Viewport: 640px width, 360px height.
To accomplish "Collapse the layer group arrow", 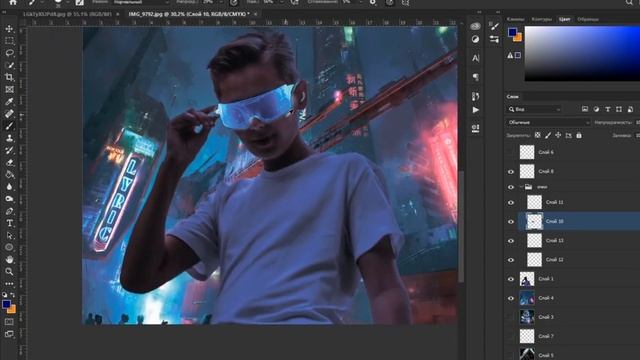I will click(521, 187).
